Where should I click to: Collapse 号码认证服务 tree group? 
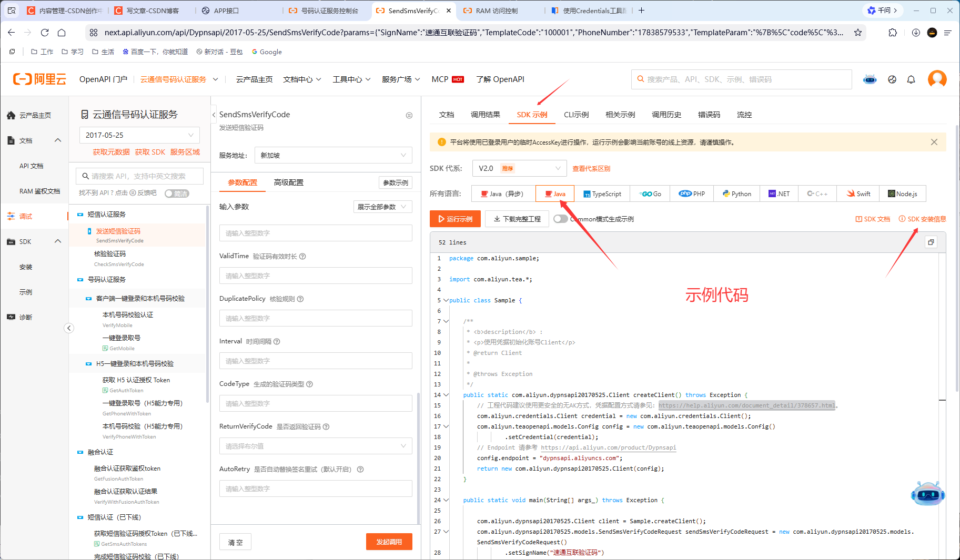[80, 280]
